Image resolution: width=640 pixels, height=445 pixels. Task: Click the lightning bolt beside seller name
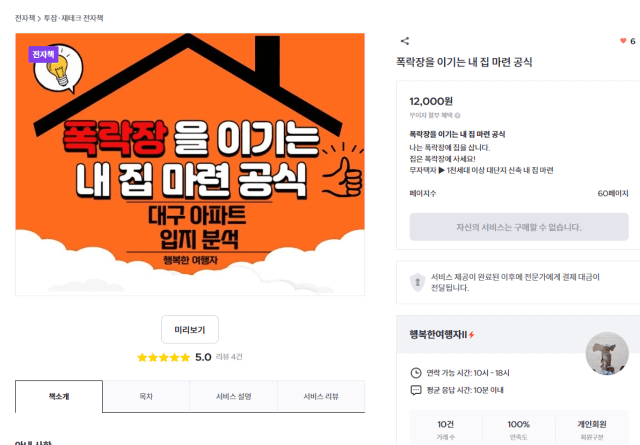471,335
